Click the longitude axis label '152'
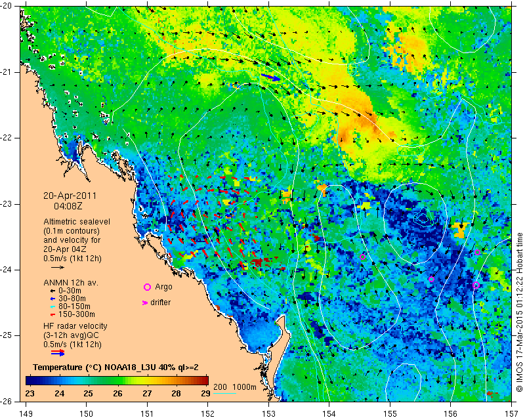Image resolution: width=525 pixels, height=420 pixels. [208, 414]
